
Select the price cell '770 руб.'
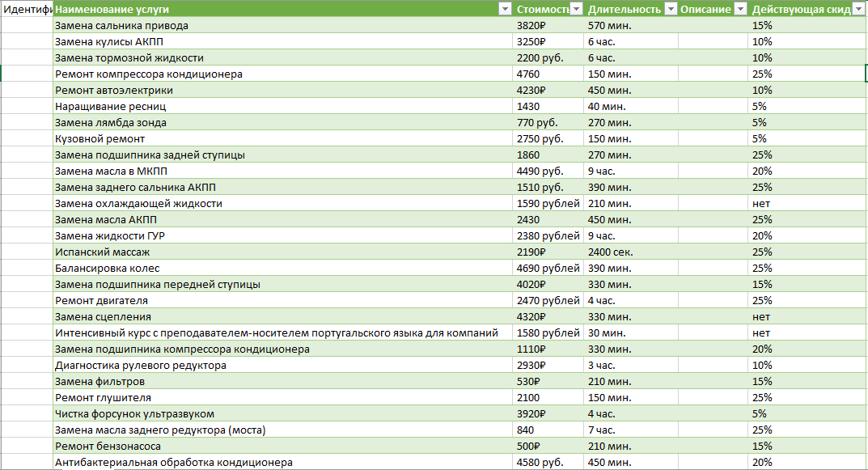click(548, 122)
